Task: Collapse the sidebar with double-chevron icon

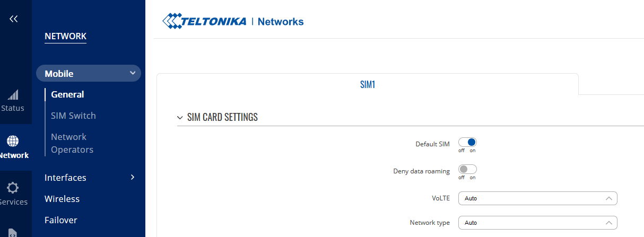Action: pos(13,19)
